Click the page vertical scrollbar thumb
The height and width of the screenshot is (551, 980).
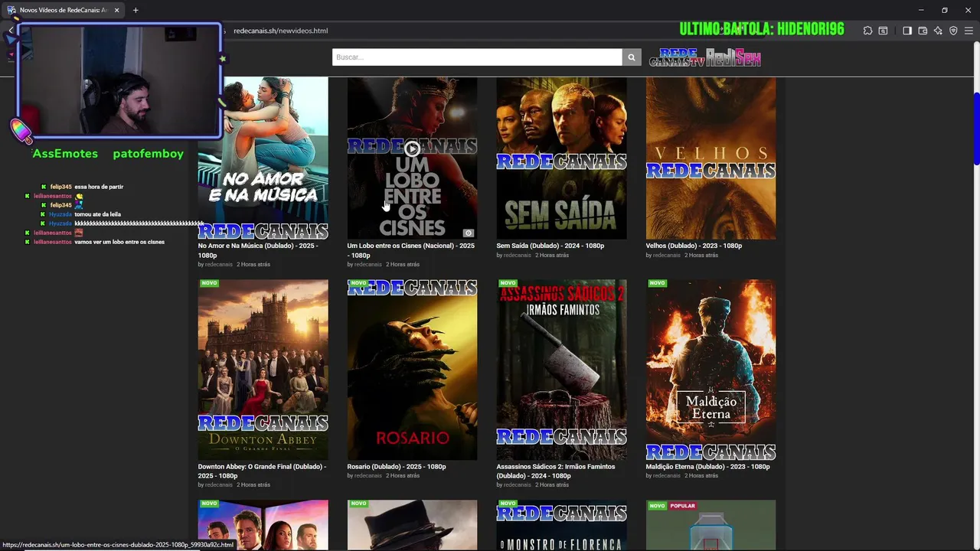[x=976, y=128]
